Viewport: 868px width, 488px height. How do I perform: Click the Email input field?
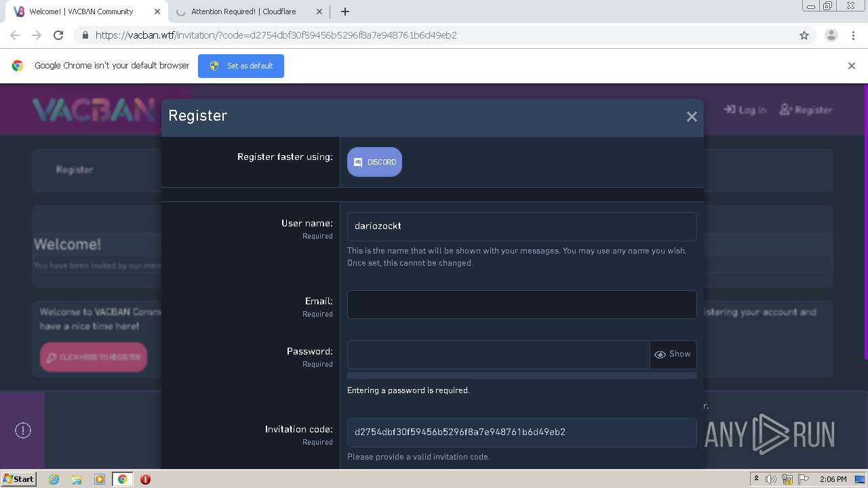[x=521, y=304]
